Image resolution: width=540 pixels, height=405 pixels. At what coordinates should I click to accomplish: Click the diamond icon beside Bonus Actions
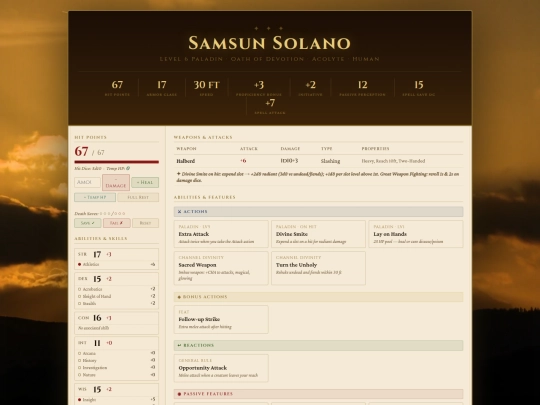point(179,297)
